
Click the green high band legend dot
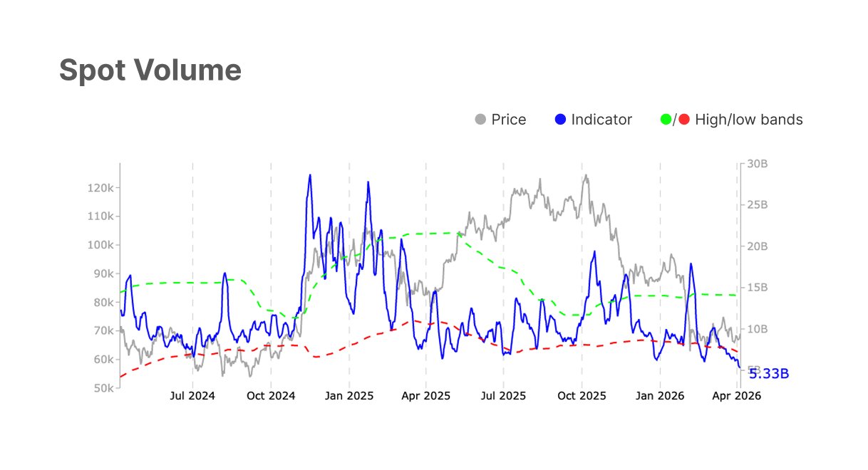(667, 120)
